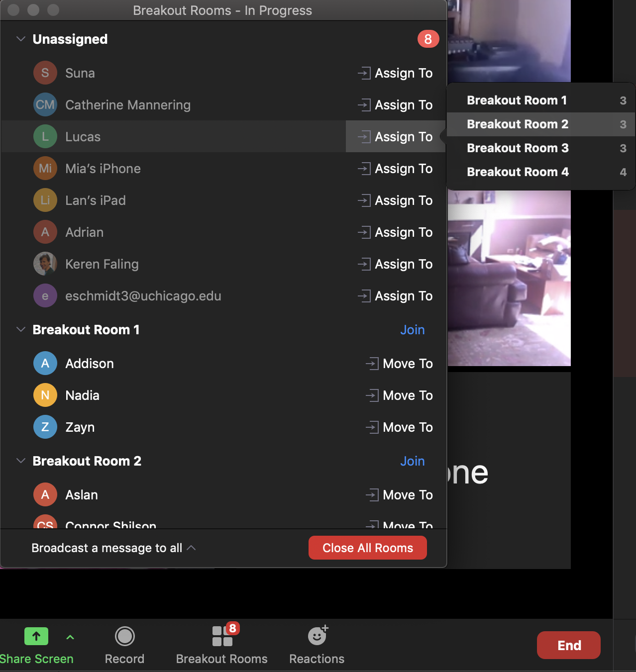
Task: Click Nadia's yellow avatar icon
Action: tap(45, 395)
